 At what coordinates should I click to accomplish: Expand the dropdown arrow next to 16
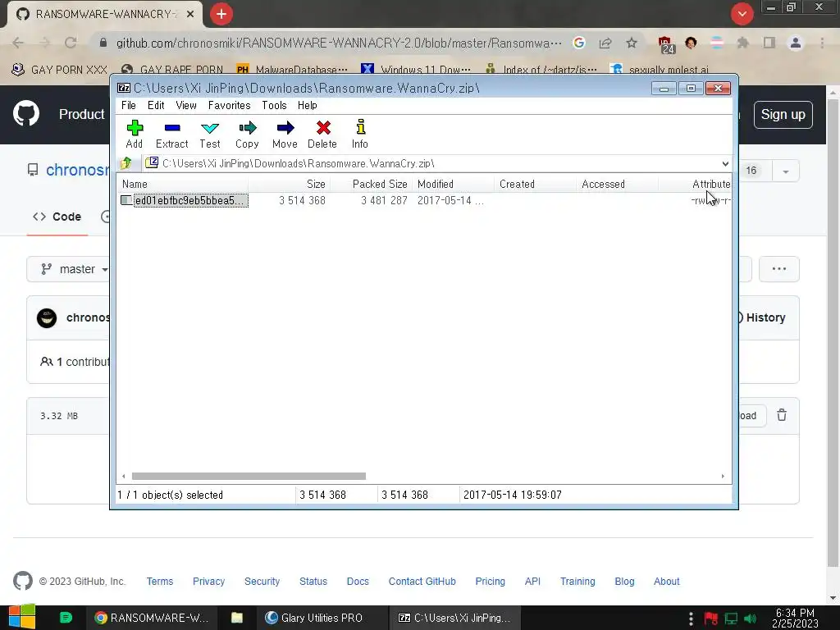(785, 171)
